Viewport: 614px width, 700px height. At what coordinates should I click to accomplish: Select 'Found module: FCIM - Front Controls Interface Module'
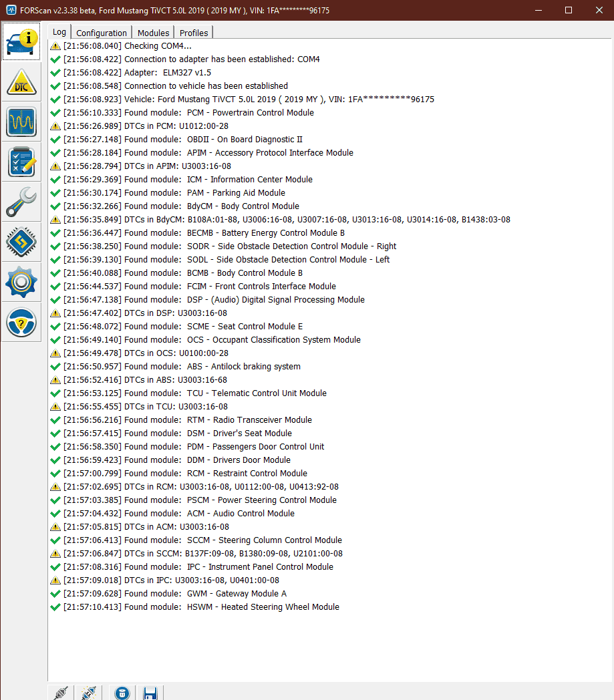(193, 287)
